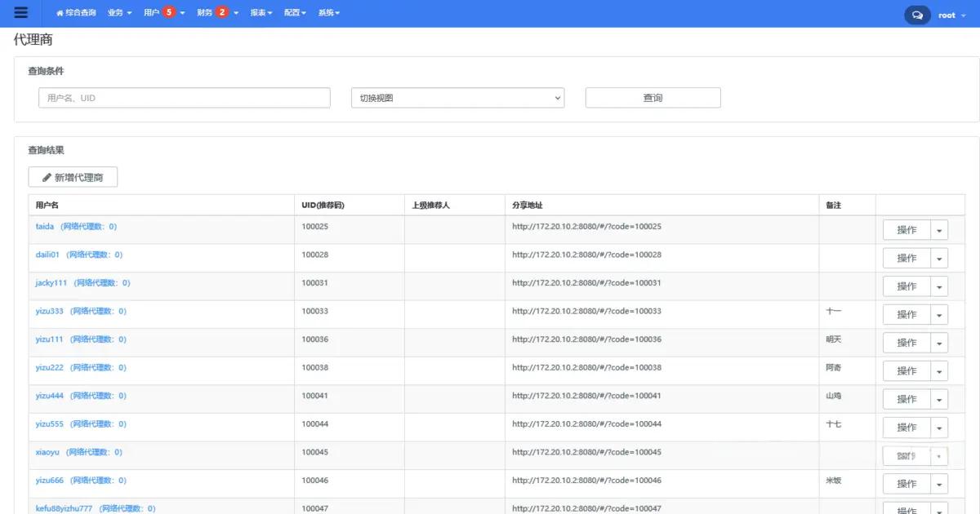Select the note 山鸡 in yizu444 row
This screenshot has width=980, height=514.
tap(834, 396)
